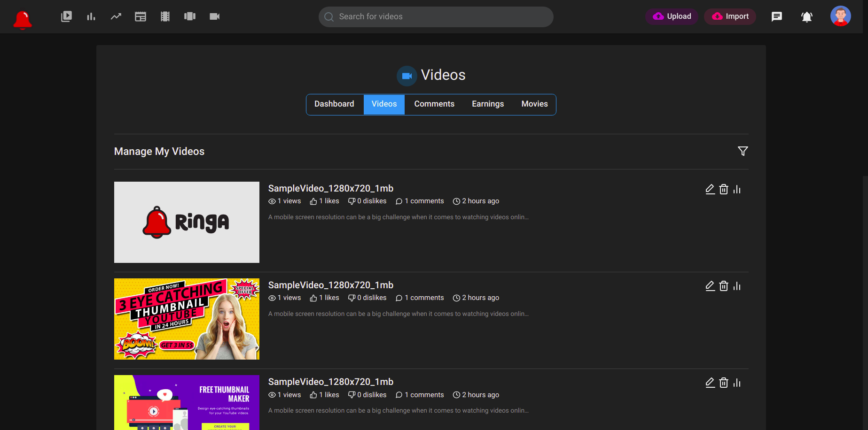Click the Manage My Videos heading
Image resolution: width=868 pixels, height=430 pixels.
[159, 151]
